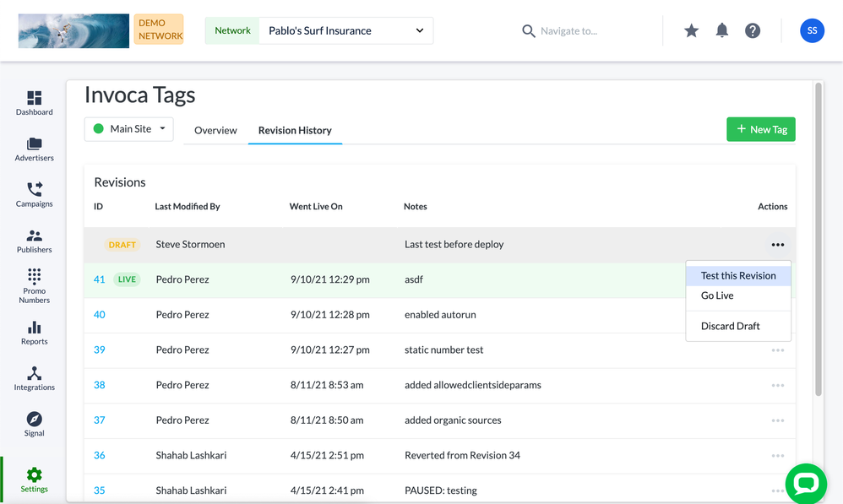
Task: Open revision 37 link
Action: click(x=100, y=420)
